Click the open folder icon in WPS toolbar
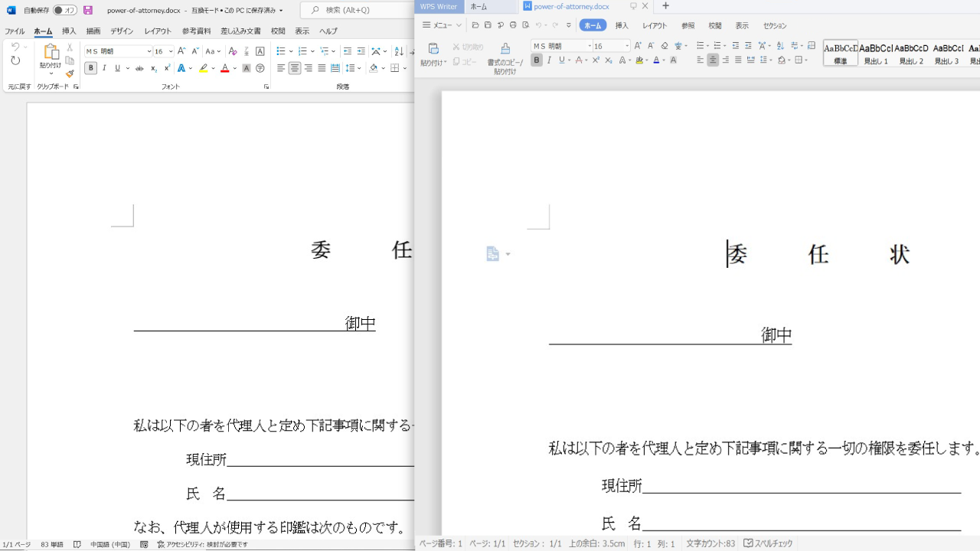 pyautogui.click(x=475, y=25)
